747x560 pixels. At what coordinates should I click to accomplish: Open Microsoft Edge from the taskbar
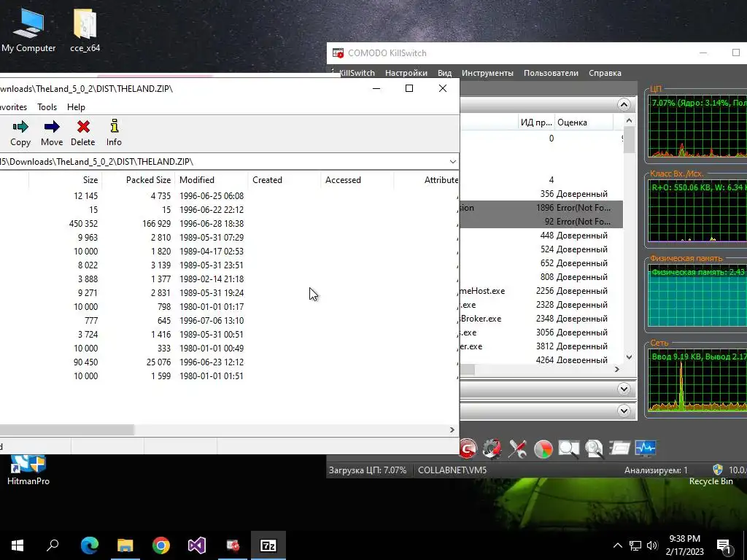89,545
